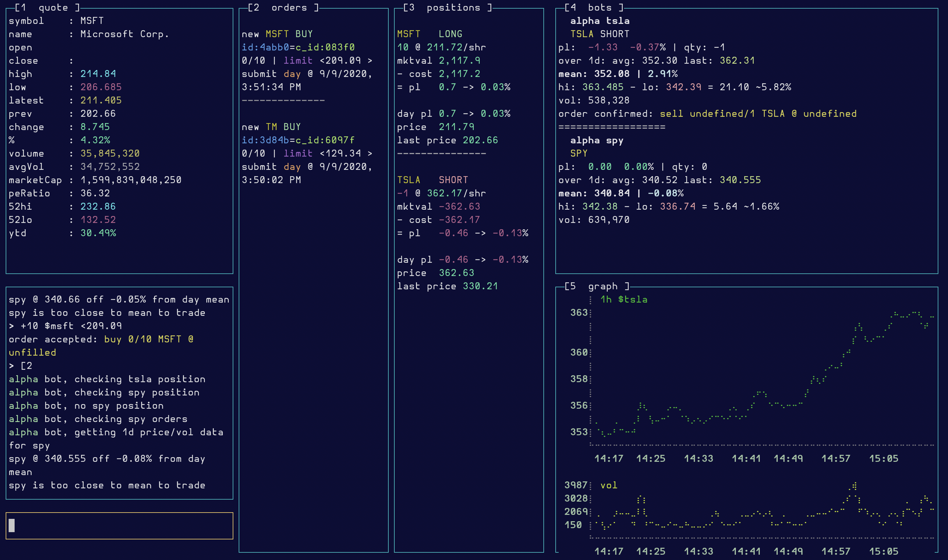Click the 14:41 marker on price axis
This screenshot has width=948, height=560.
tap(746, 458)
